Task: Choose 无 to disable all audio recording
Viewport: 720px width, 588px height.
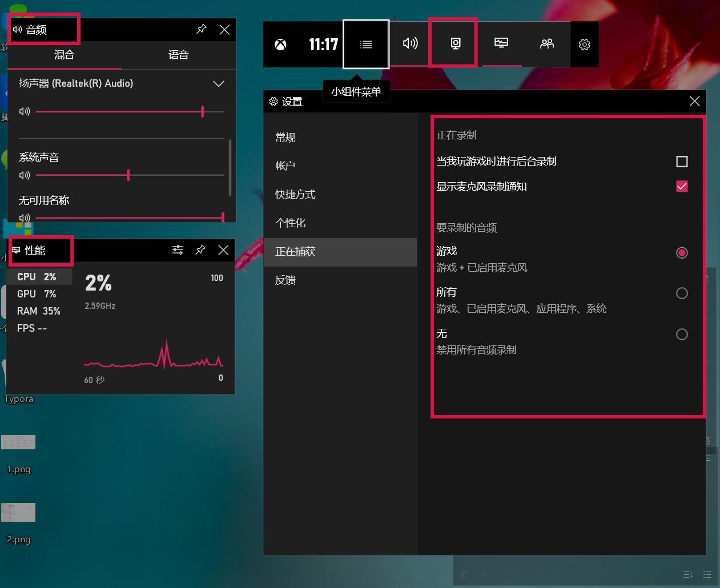Action: [682, 334]
